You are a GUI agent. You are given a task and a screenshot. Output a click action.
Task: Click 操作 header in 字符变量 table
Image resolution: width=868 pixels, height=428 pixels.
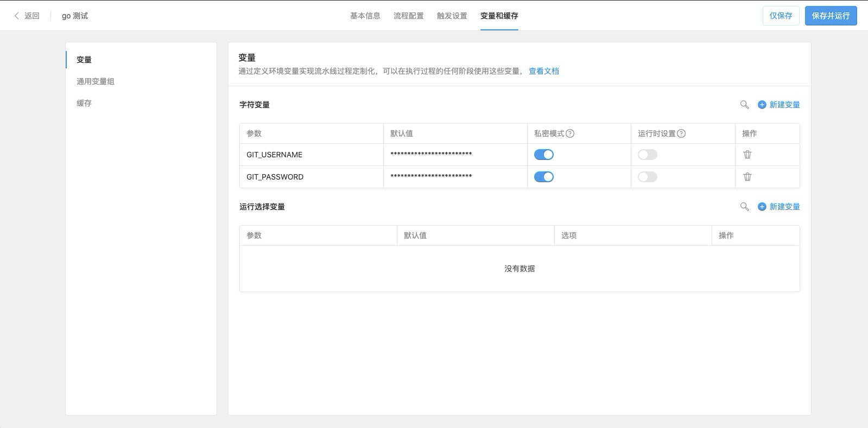pos(750,133)
